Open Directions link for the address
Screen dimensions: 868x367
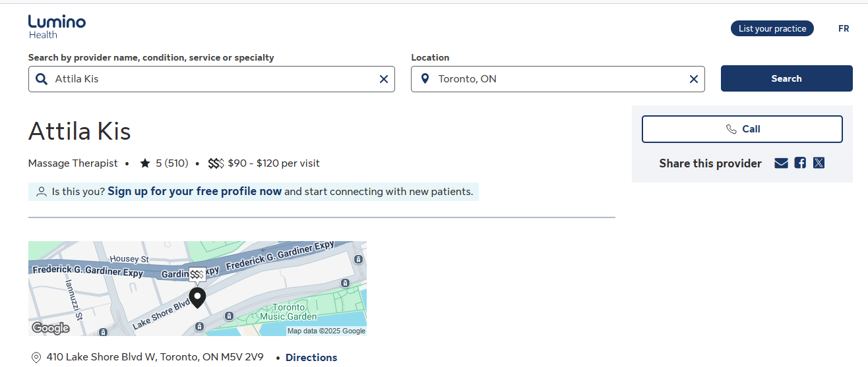[x=311, y=358]
